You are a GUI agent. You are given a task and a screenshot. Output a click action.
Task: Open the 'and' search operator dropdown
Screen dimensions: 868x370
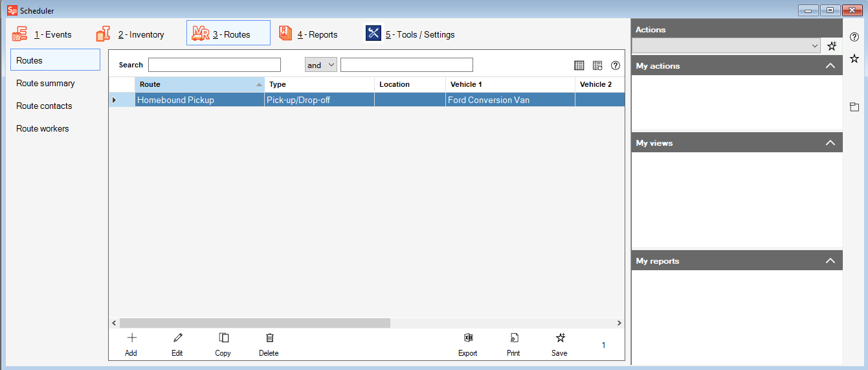[321, 65]
